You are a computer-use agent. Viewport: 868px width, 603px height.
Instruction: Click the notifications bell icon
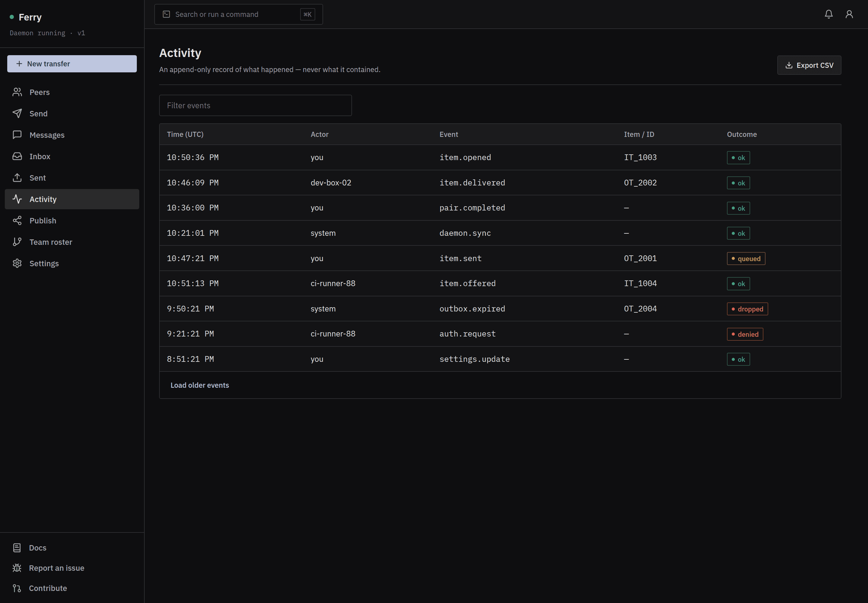[x=828, y=14]
